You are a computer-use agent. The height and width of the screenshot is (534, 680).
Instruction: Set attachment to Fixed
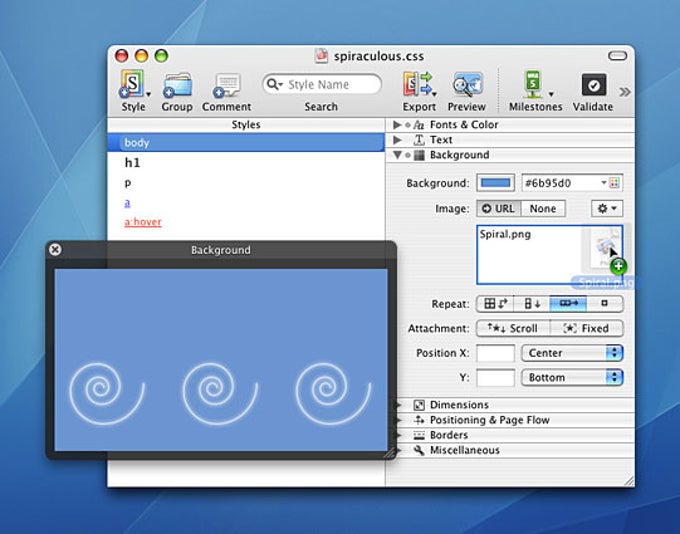(x=586, y=328)
